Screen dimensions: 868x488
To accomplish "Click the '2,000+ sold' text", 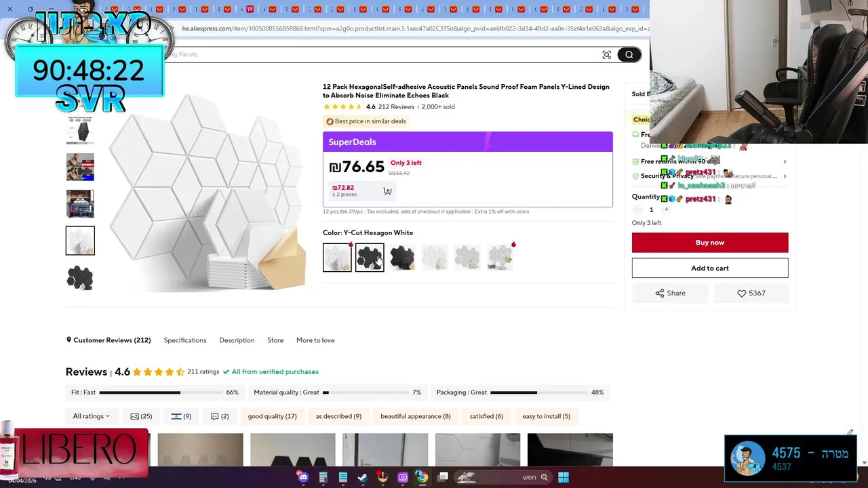I will click(x=438, y=107).
